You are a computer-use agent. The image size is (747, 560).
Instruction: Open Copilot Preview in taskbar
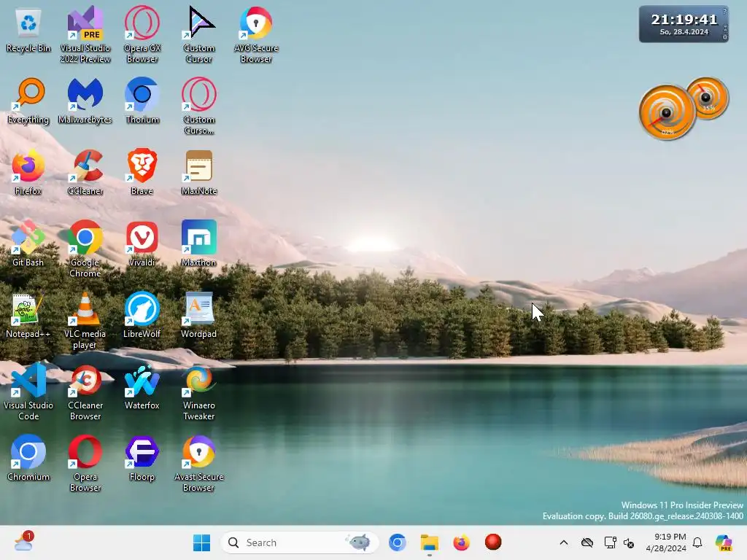pyautogui.click(x=724, y=542)
